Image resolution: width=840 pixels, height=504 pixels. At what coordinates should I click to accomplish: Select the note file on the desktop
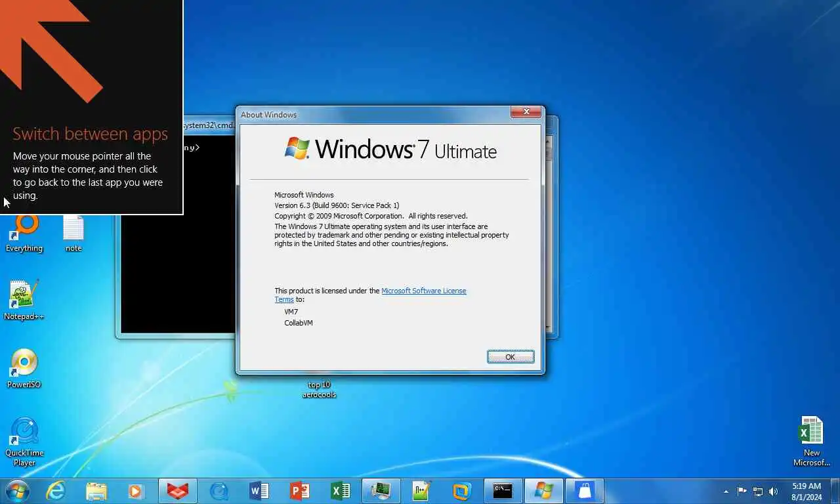pyautogui.click(x=73, y=234)
